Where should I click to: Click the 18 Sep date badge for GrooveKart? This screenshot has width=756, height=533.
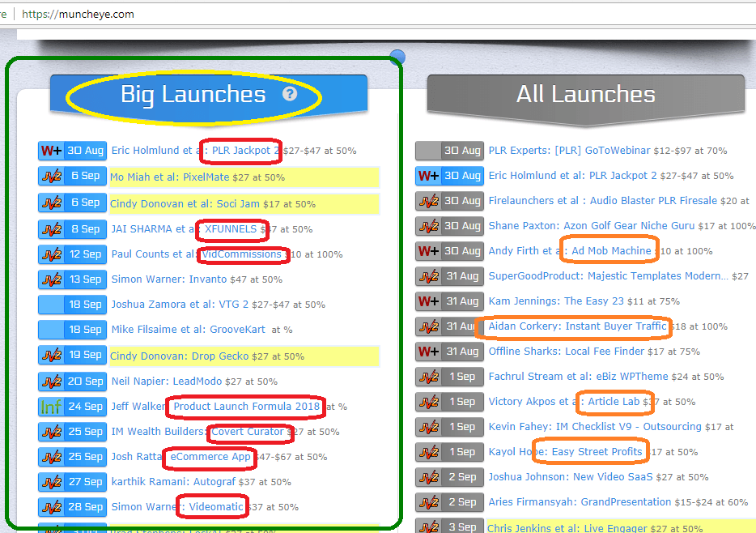pos(85,330)
